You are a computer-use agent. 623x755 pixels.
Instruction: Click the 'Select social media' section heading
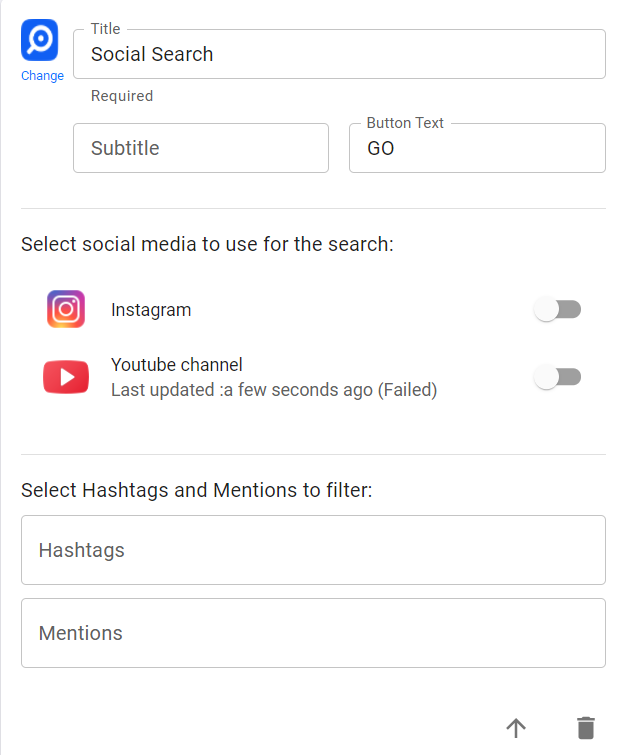click(x=208, y=244)
